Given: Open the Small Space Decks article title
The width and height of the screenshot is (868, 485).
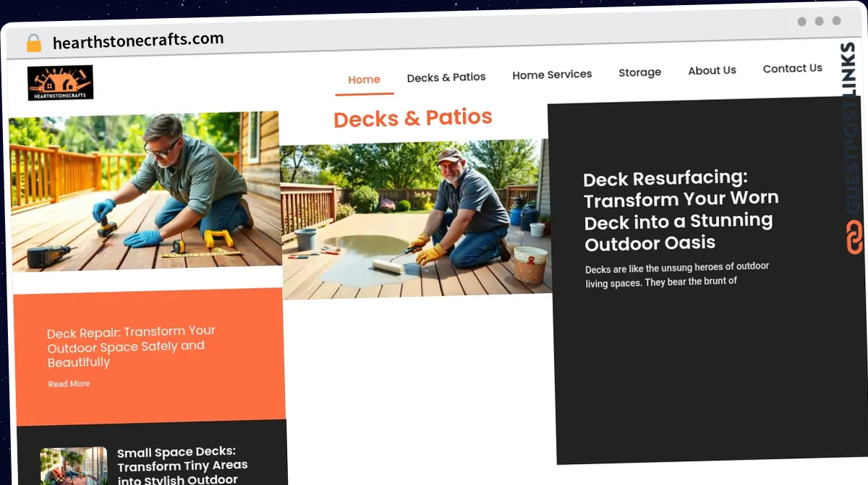Looking at the screenshot, I should click(182, 465).
